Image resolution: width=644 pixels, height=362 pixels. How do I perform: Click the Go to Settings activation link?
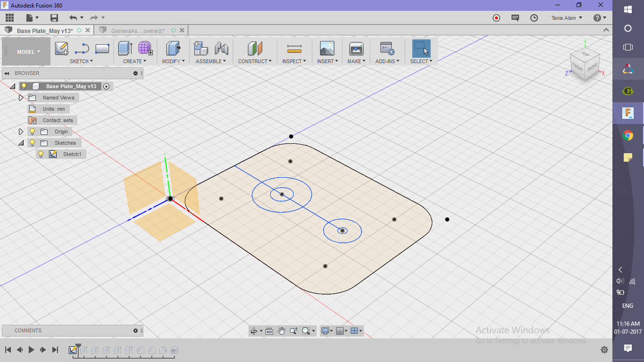(531, 340)
